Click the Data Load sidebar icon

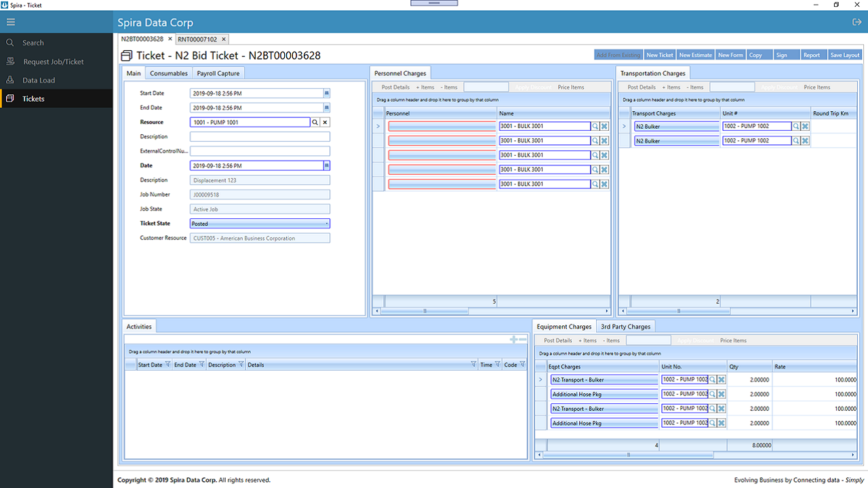pos(10,79)
